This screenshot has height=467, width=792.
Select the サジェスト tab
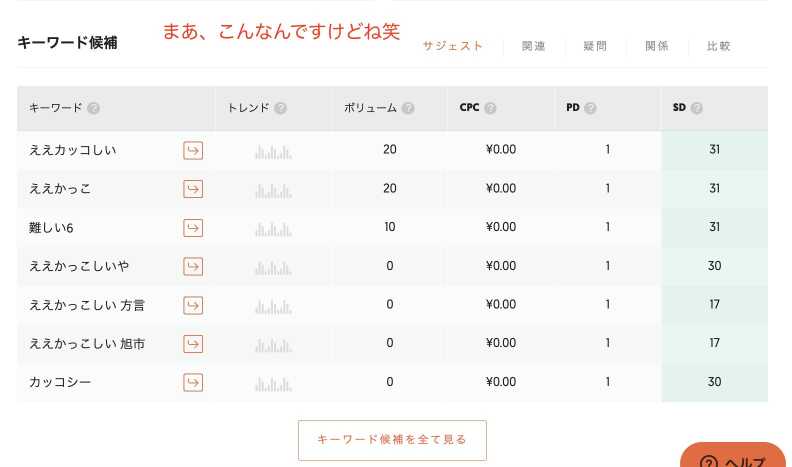(453, 46)
